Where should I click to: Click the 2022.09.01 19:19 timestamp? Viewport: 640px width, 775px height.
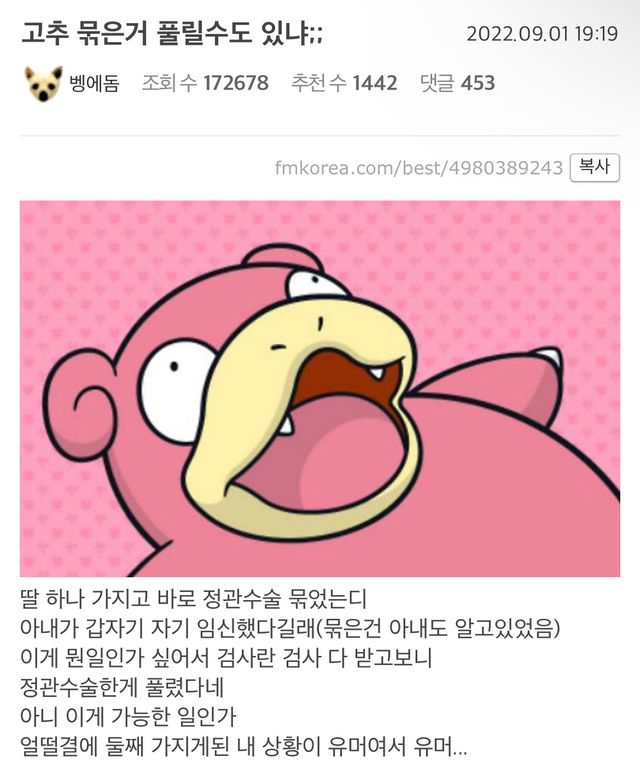[x=542, y=34]
